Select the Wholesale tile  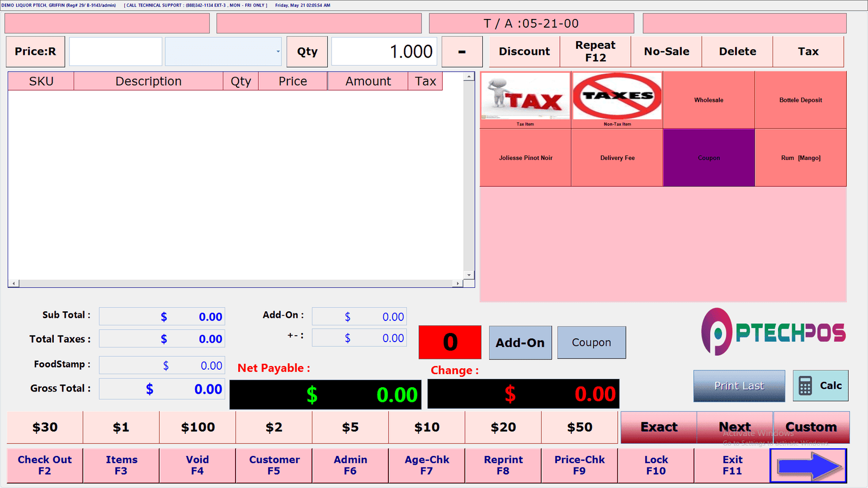pos(709,100)
